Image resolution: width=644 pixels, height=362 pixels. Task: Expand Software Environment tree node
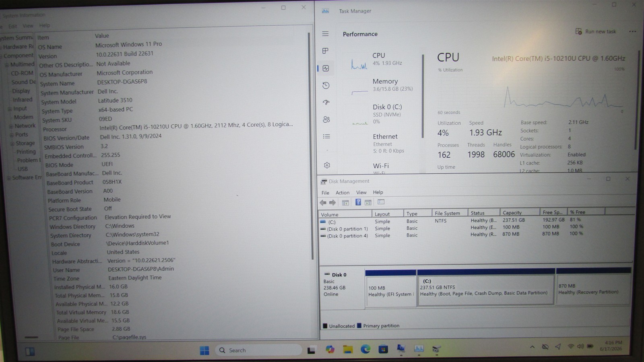(x=9, y=178)
